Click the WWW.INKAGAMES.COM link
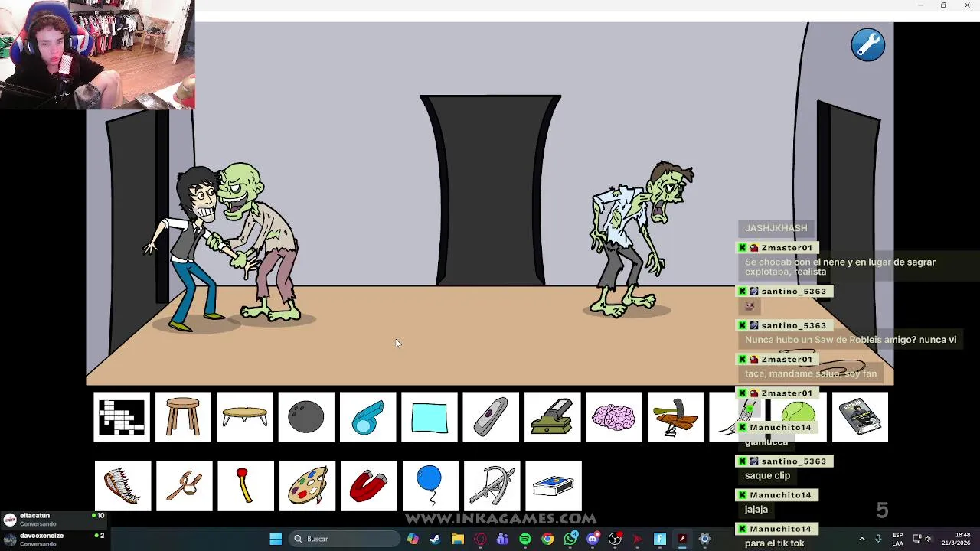The height and width of the screenshot is (551, 980). click(500, 519)
